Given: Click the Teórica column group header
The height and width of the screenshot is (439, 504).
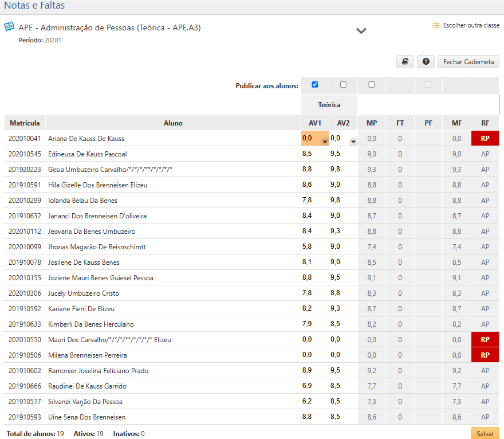Looking at the screenshot, I should point(329,105).
